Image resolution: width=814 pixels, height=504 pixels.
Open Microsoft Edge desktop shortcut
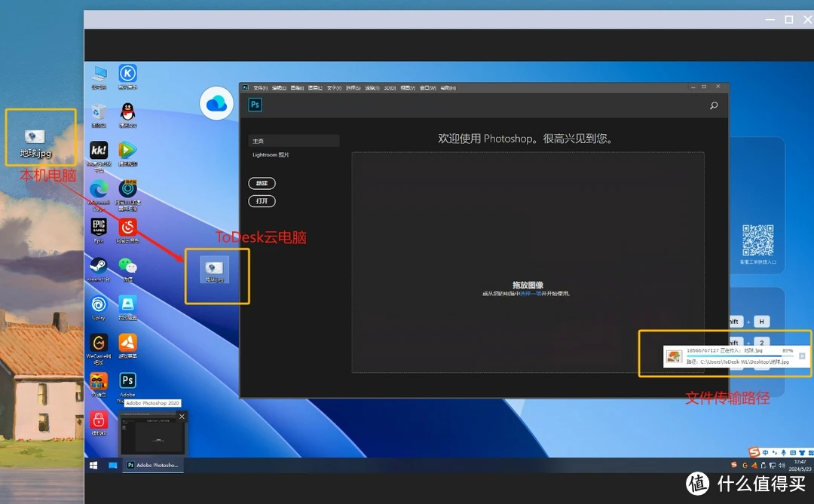pos(99,188)
